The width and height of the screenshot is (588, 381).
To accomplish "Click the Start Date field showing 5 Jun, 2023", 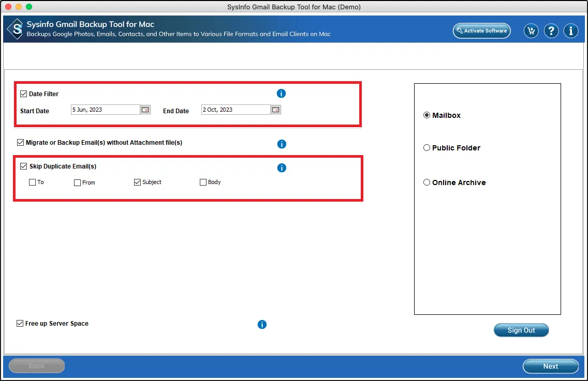I will (x=106, y=110).
